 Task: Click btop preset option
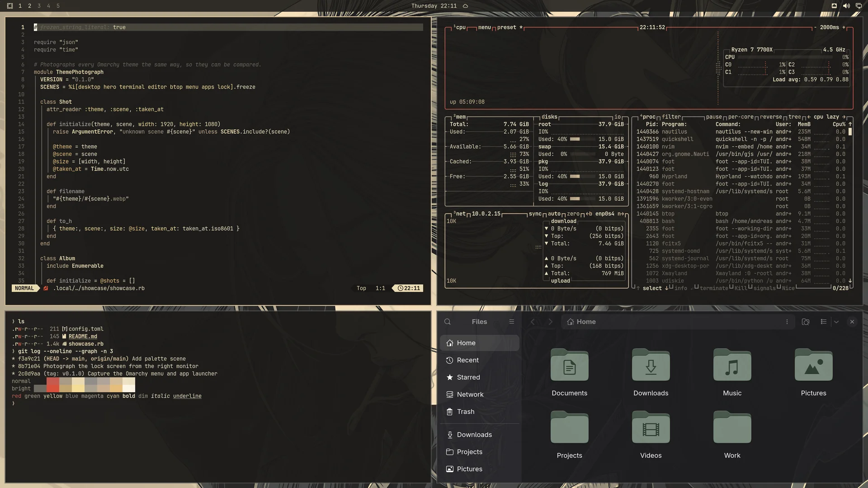(x=509, y=27)
